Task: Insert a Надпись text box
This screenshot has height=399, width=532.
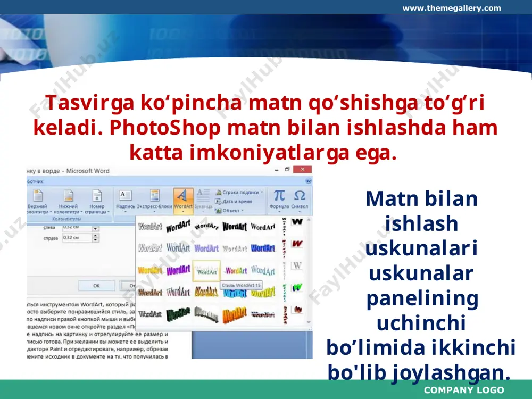Action: (x=125, y=200)
